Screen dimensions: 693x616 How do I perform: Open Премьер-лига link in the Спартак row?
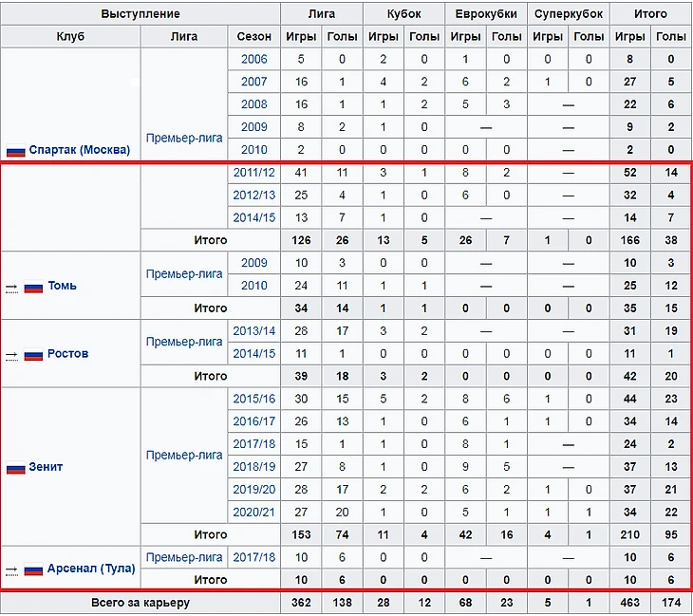pyautogui.click(x=184, y=138)
